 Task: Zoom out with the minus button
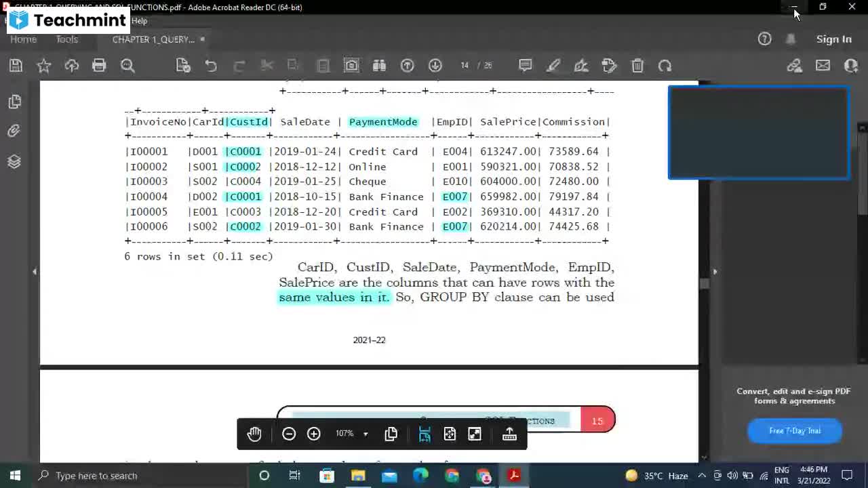[289, 434]
